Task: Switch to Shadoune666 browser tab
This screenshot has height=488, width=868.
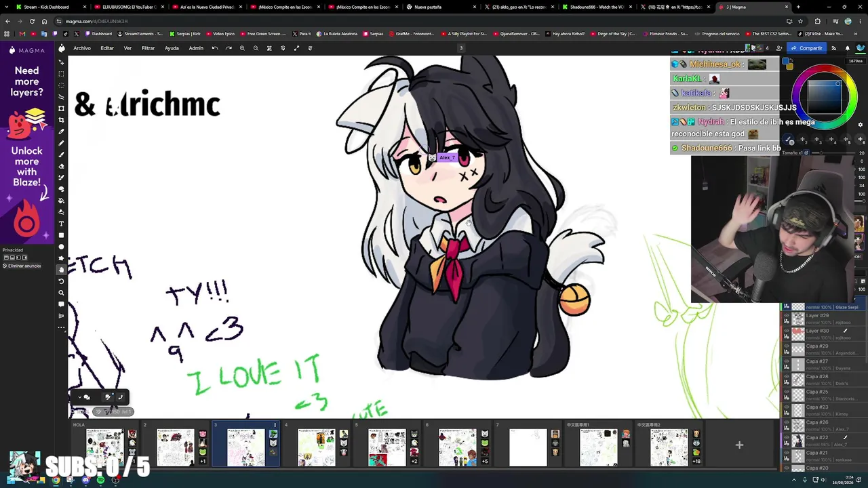Action: (597, 7)
